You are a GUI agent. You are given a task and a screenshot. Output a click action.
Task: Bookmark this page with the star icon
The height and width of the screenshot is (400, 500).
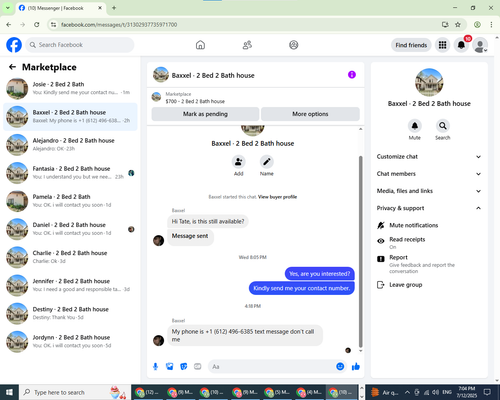click(458, 24)
